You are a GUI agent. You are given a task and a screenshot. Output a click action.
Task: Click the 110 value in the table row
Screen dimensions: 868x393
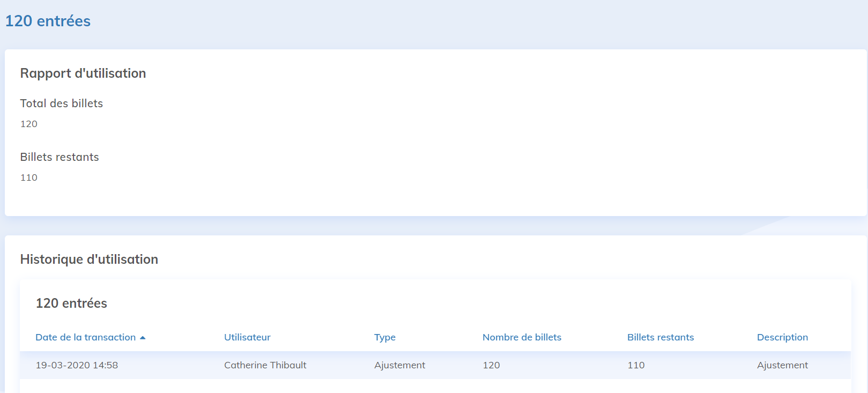tap(636, 365)
